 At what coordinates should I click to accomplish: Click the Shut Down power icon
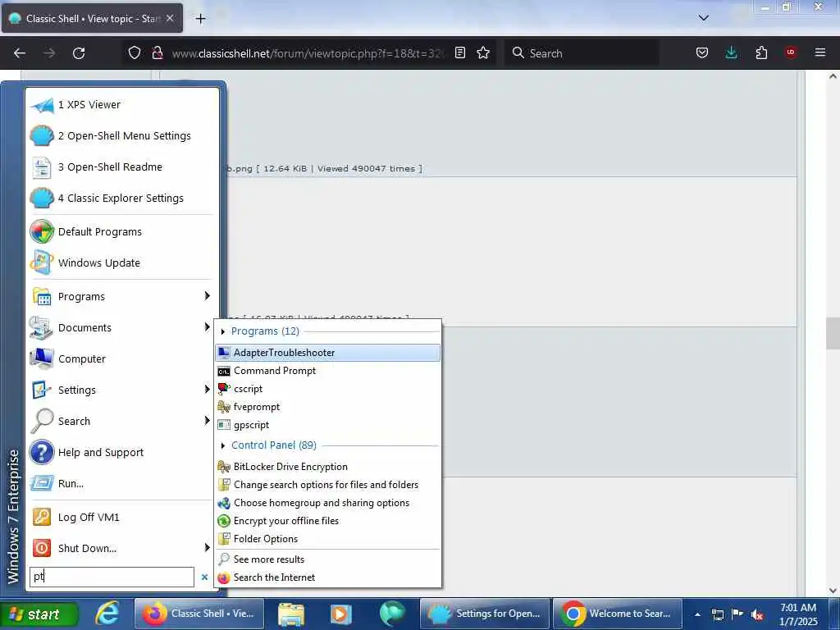[x=42, y=548]
